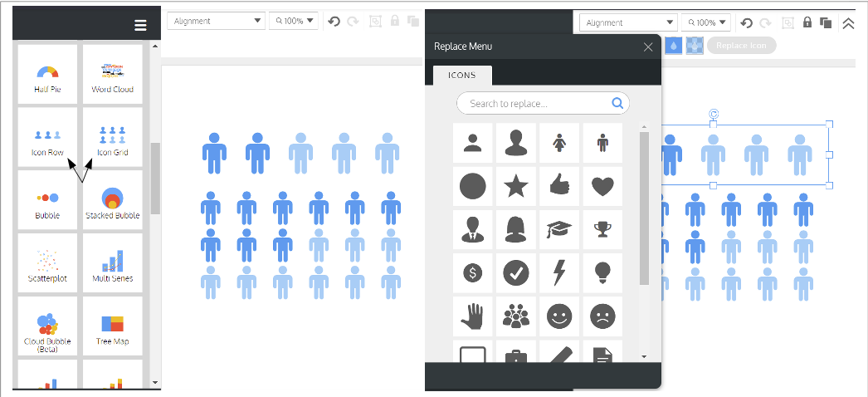Switch to the ICONS tab
This screenshot has width=868, height=397.
click(462, 76)
